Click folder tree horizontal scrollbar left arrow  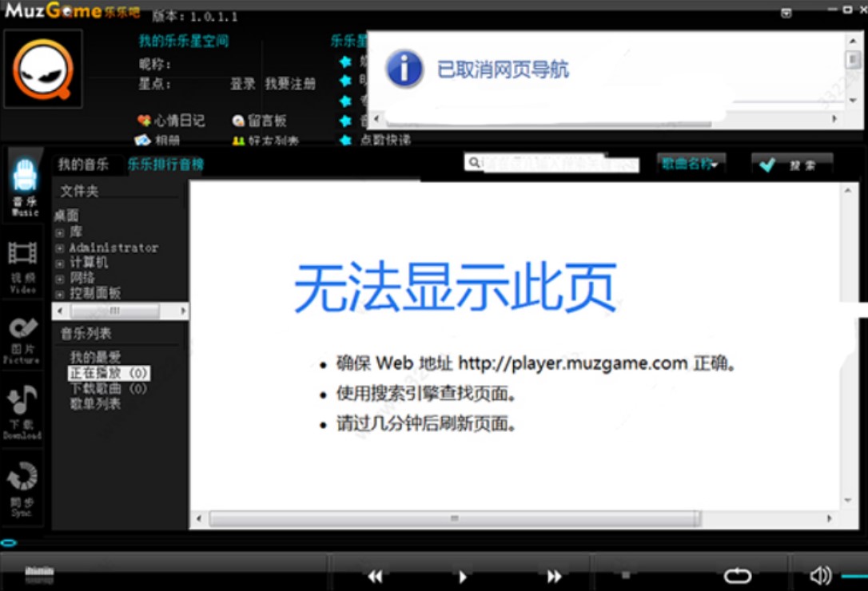pyautogui.click(x=60, y=311)
